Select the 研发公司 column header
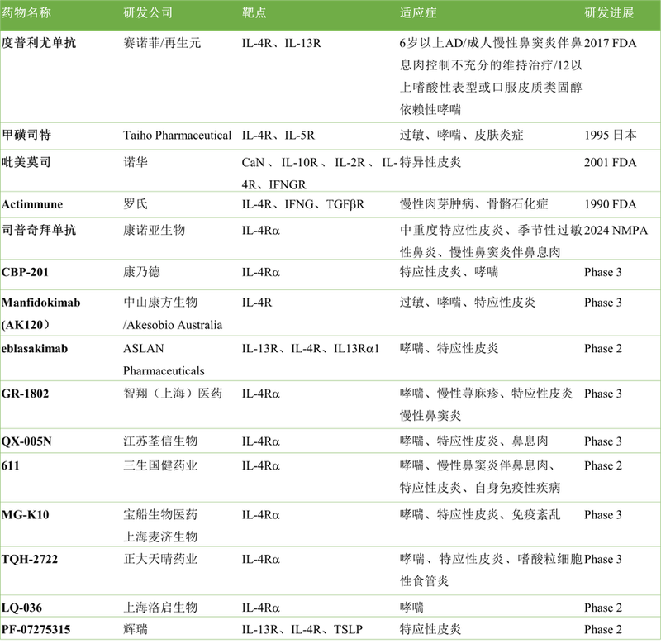This screenshot has height=644, width=661. pyautogui.click(x=148, y=13)
